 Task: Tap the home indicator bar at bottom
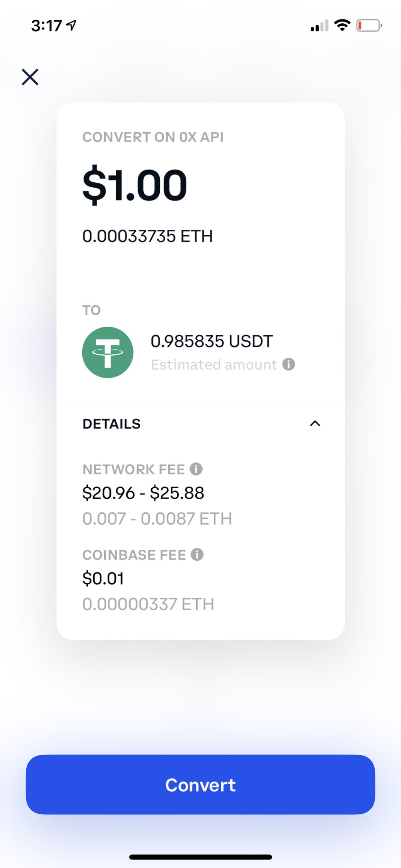[200, 857]
